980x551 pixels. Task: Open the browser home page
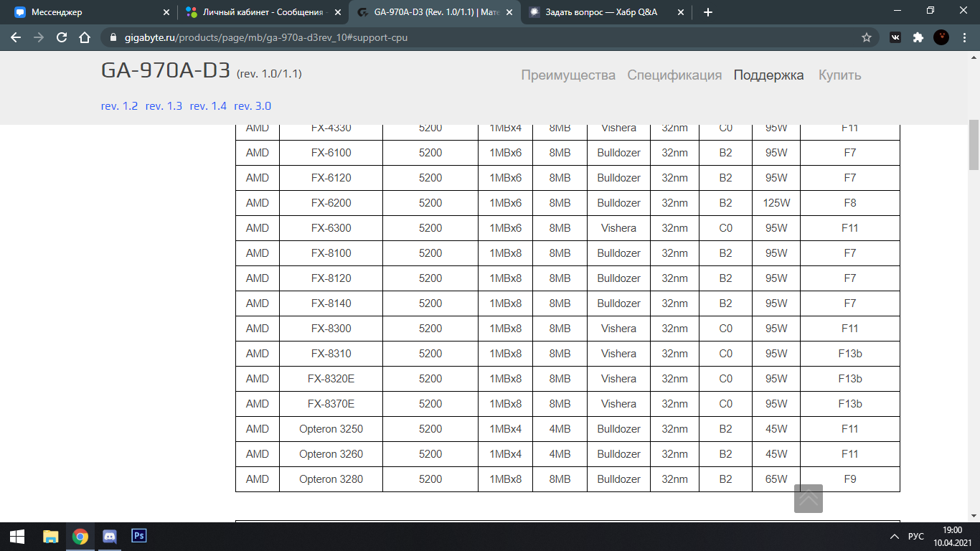click(x=85, y=37)
